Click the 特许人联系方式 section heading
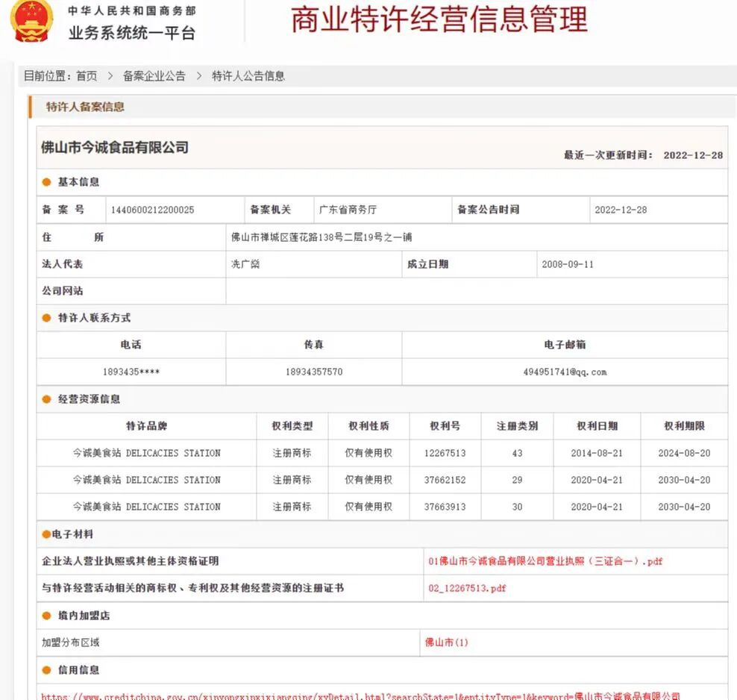The width and height of the screenshot is (737, 700). point(94,318)
